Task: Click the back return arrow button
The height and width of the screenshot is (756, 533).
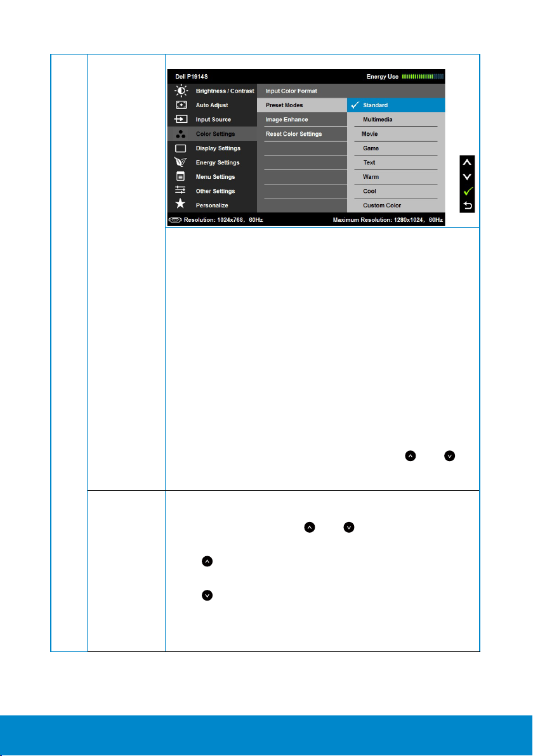Action: (x=467, y=206)
